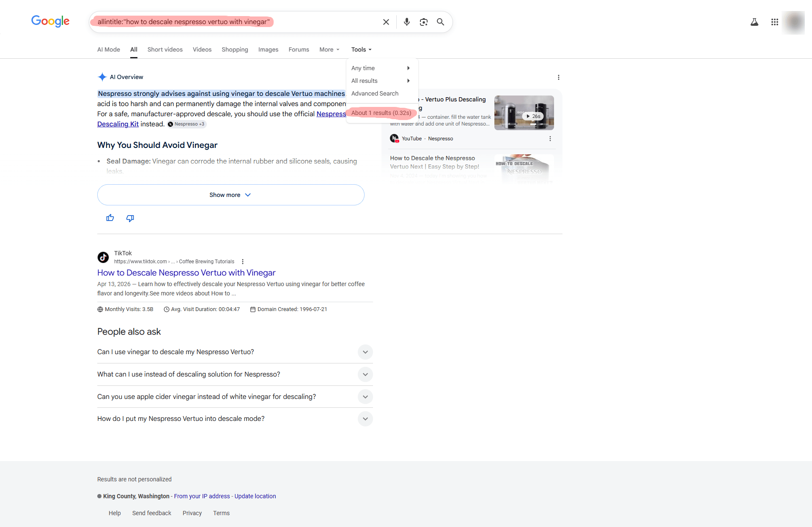This screenshot has height=527, width=812.
Task: Click the 'People also ask' heading
Action: click(129, 332)
